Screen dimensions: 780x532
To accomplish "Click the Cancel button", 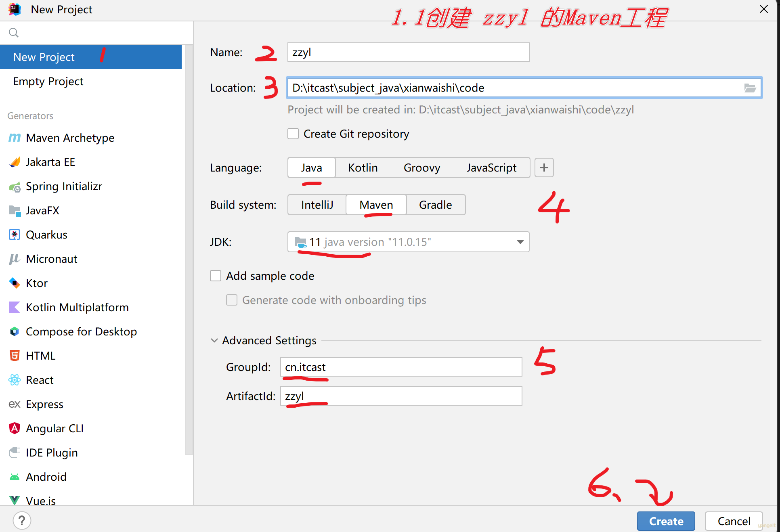I will click(734, 521).
